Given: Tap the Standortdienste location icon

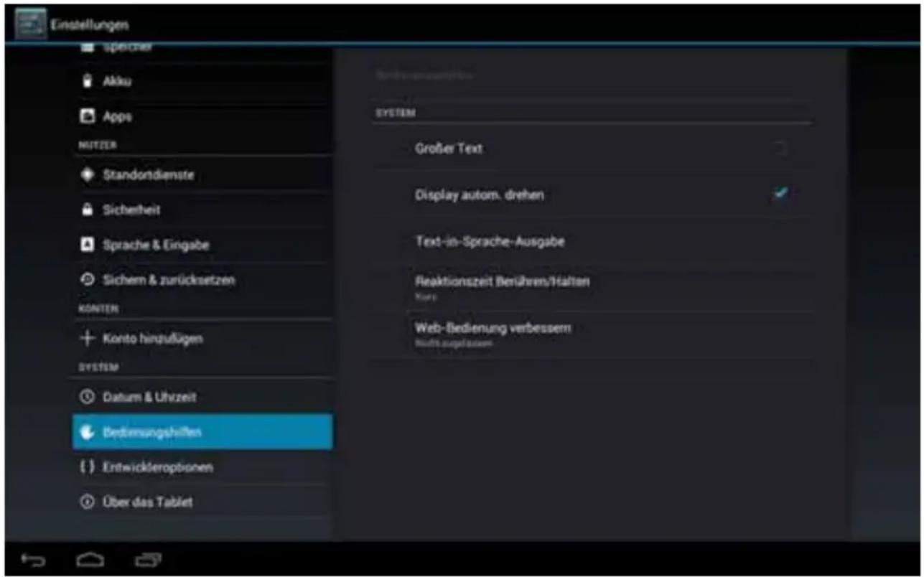Looking at the screenshot, I should 88,175.
